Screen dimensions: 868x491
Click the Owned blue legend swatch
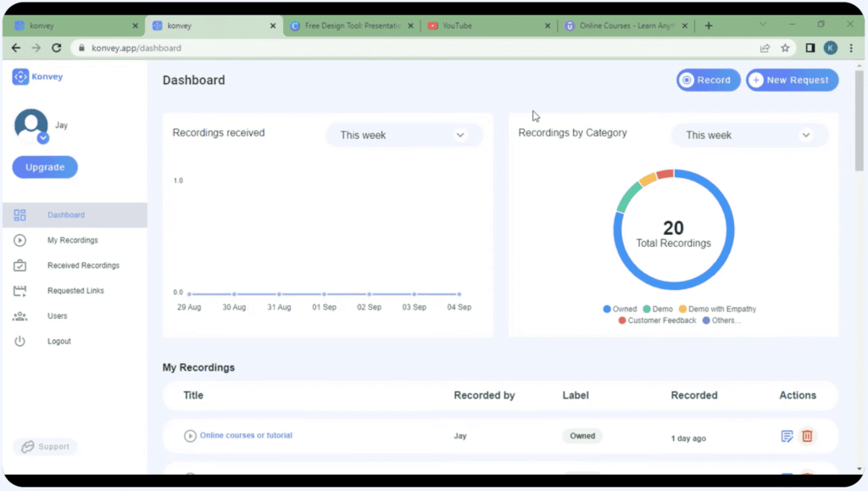[x=607, y=310]
